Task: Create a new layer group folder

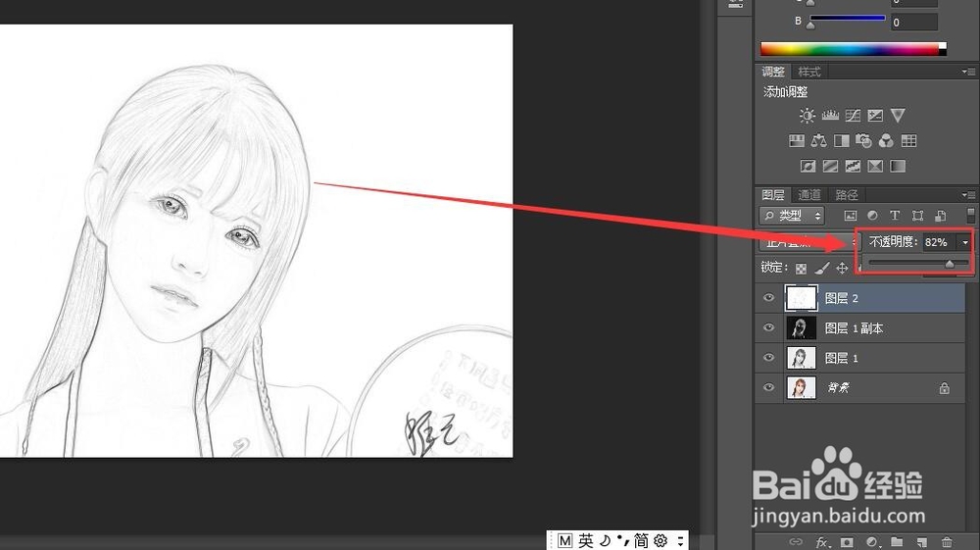Action: point(897,542)
